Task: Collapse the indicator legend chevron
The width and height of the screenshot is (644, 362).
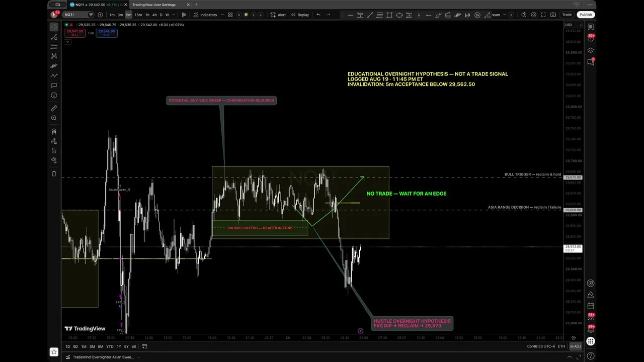Action: (x=67, y=42)
